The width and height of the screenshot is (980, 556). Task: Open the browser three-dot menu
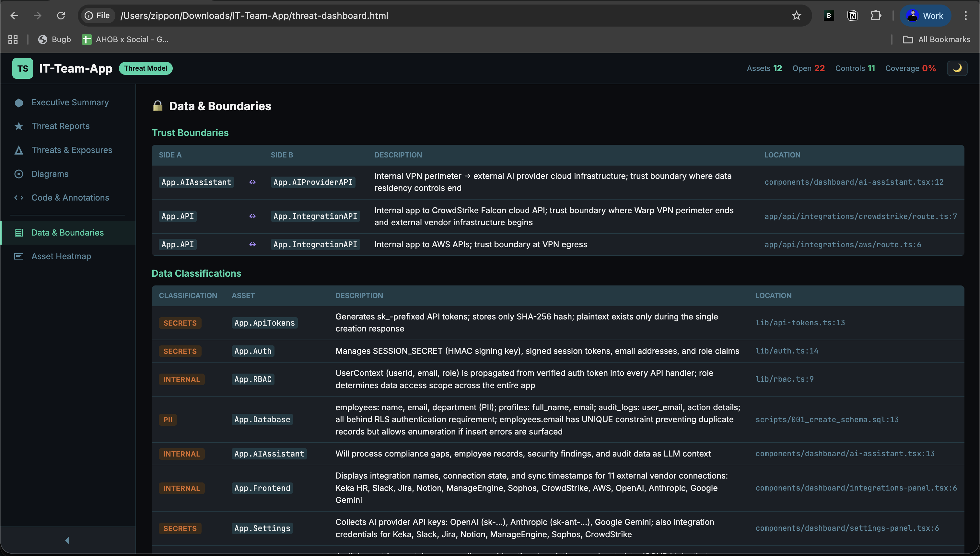tap(966, 15)
